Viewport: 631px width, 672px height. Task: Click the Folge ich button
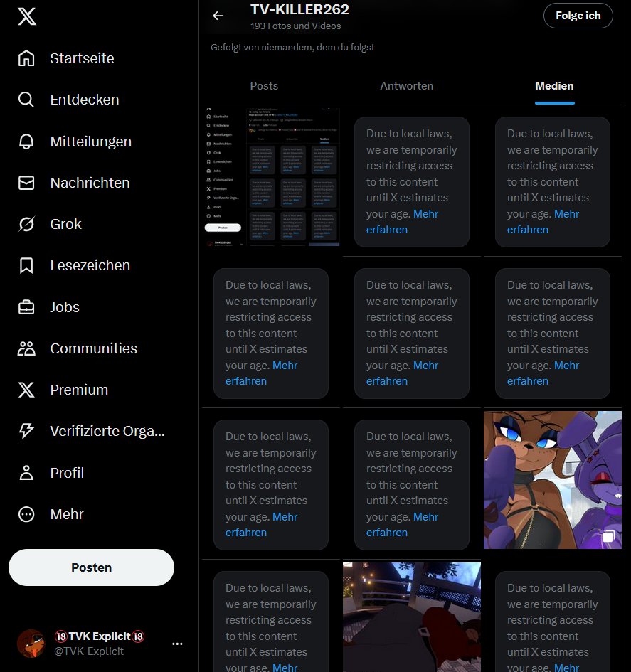pyautogui.click(x=578, y=16)
